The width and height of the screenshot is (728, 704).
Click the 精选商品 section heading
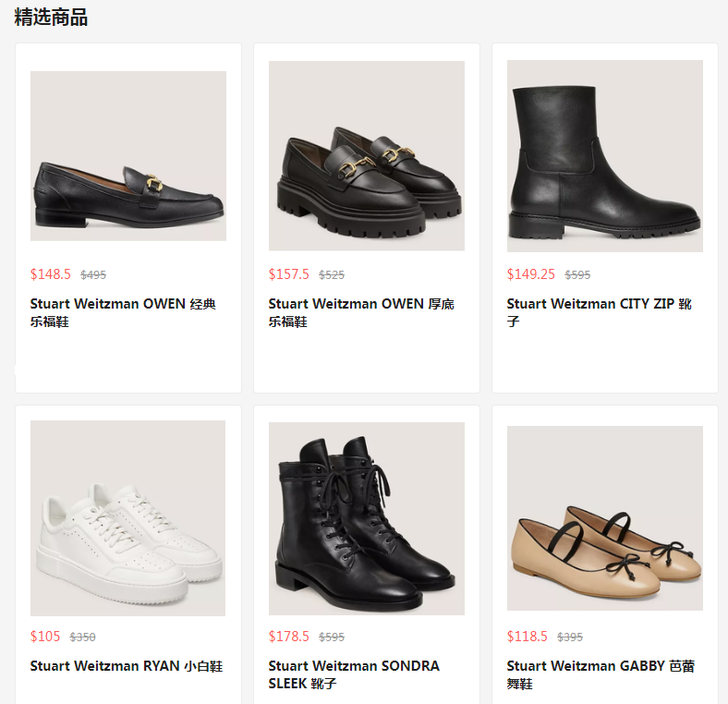coord(51,18)
